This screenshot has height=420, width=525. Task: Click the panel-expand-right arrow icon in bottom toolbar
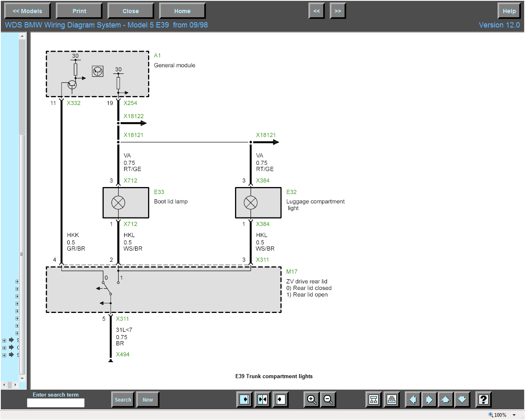[x=244, y=399]
